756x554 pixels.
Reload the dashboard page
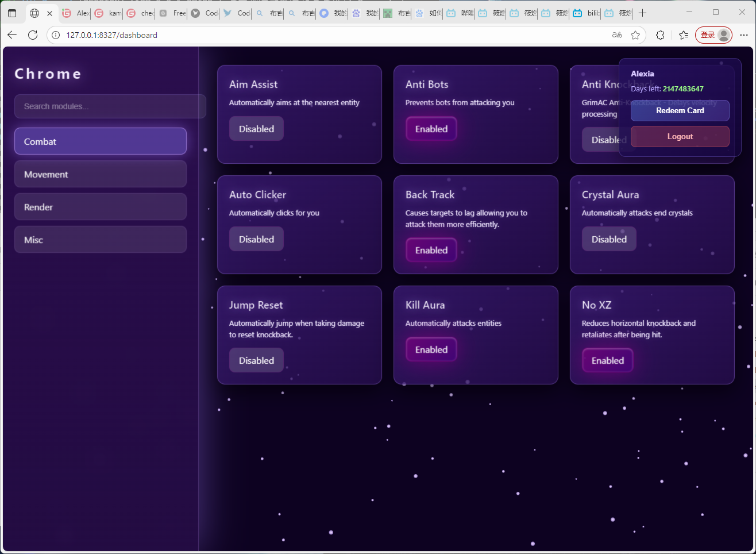tap(33, 35)
